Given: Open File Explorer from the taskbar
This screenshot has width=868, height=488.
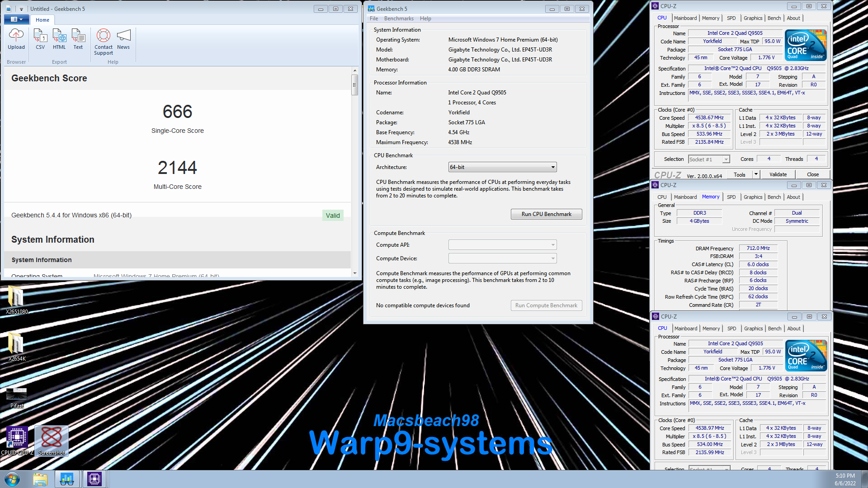Looking at the screenshot, I should pyautogui.click(x=40, y=479).
